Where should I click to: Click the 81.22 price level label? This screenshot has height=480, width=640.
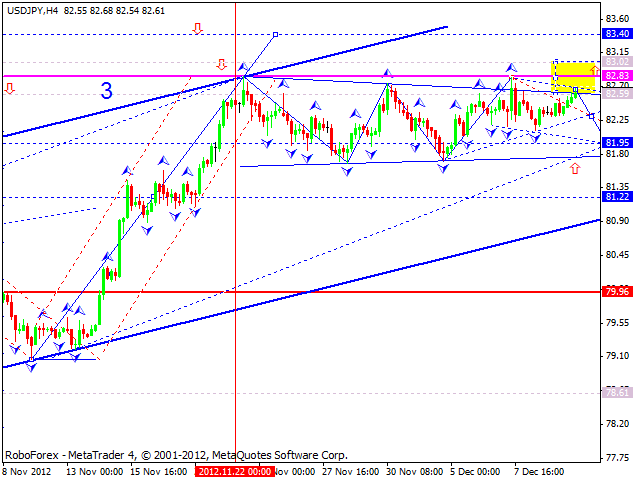(617, 197)
